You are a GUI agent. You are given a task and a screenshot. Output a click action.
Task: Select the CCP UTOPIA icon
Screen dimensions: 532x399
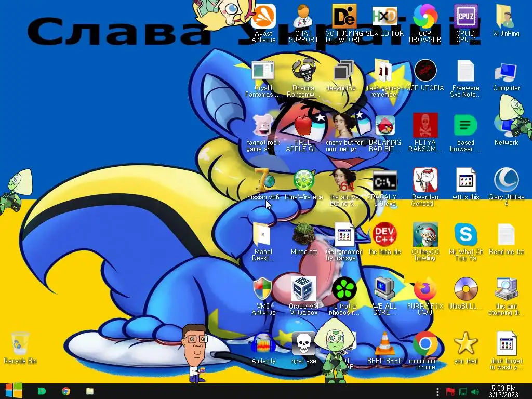425,75
